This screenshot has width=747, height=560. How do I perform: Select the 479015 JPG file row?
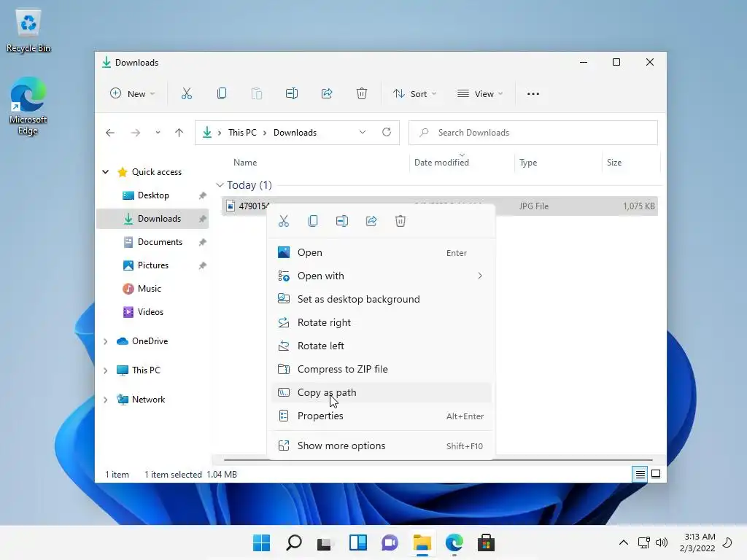pyautogui.click(x=439, y=206)
